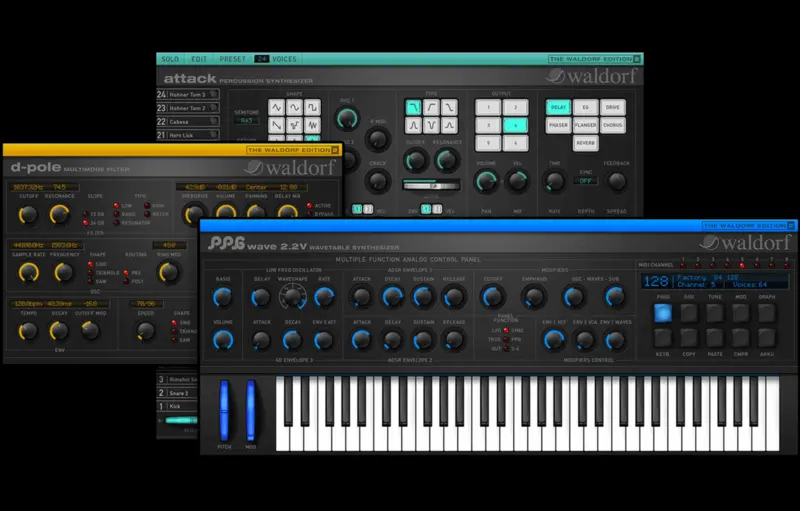
Task: Open Waldorf Edition menu in d-pole window
Action: point(293,150)
